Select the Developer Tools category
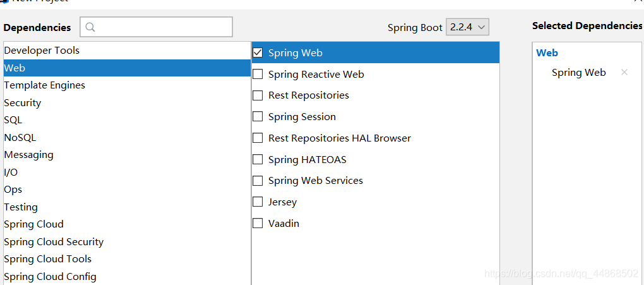Image resolution: width=644 pixels, height=285 pixels. click(x=42, y=51)
